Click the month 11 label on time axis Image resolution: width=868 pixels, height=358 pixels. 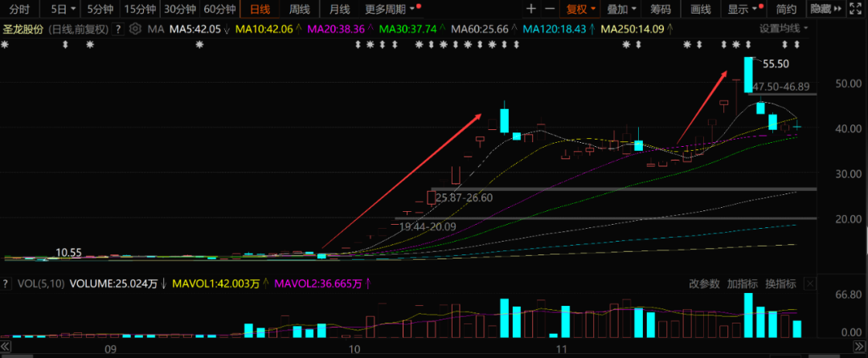[x=563, y=349]
